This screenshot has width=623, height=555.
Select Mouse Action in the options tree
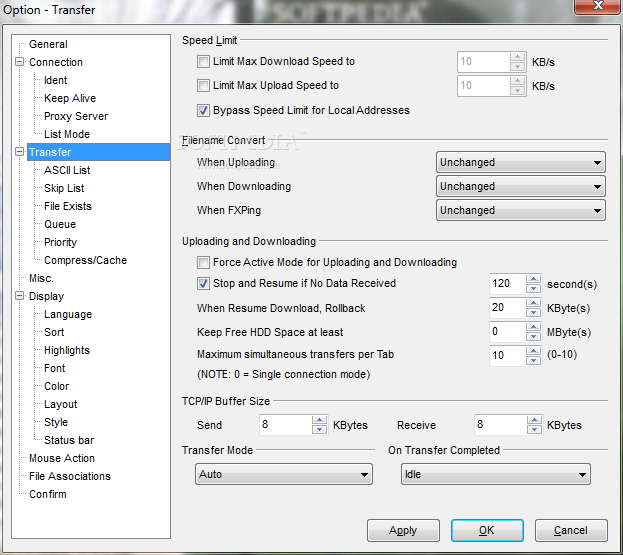point(62,458)
